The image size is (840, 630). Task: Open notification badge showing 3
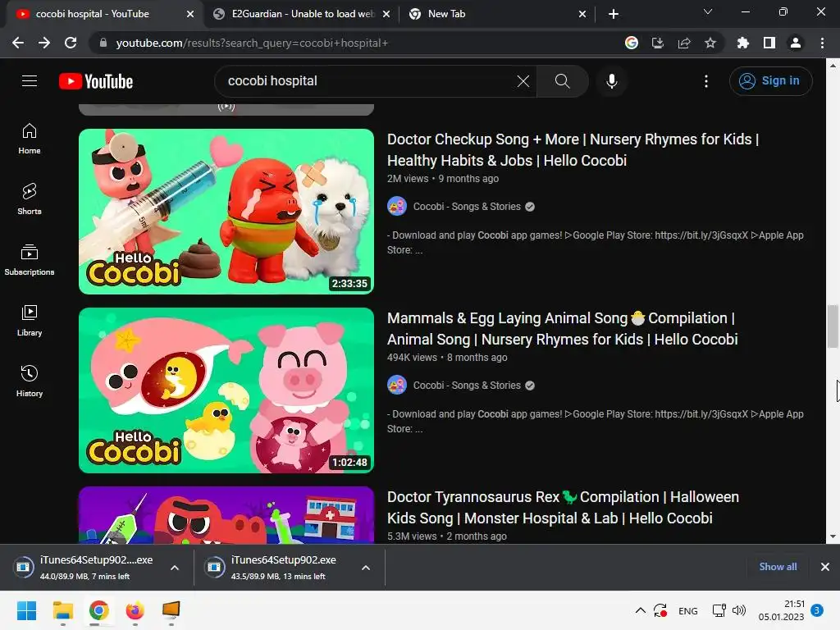tap(817, 610)
